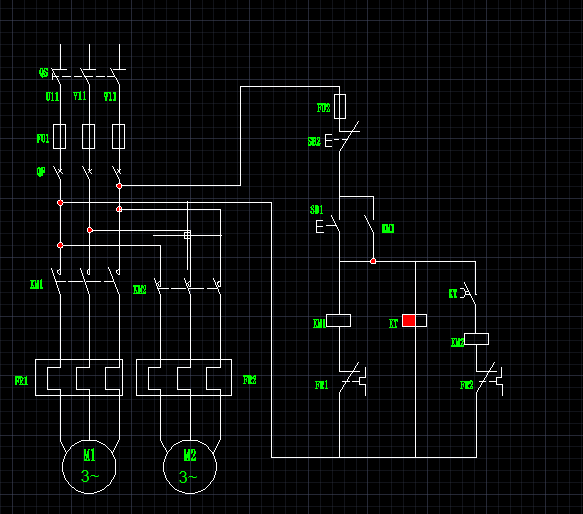Select the red-filled KT timer coil
Image resolution: width=583 pixels, height=514 pixels.
(x=414, y=320)
